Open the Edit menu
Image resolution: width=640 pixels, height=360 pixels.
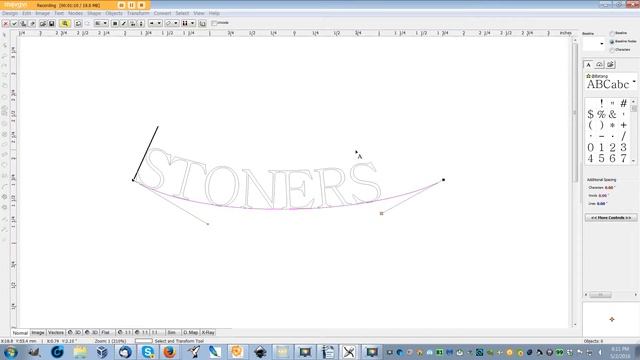27,13
